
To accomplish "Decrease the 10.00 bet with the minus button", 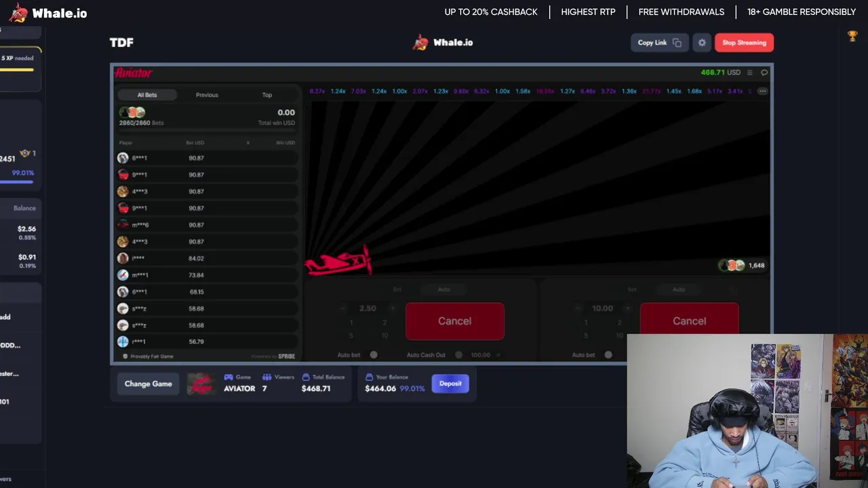I will tap(577, 308).
